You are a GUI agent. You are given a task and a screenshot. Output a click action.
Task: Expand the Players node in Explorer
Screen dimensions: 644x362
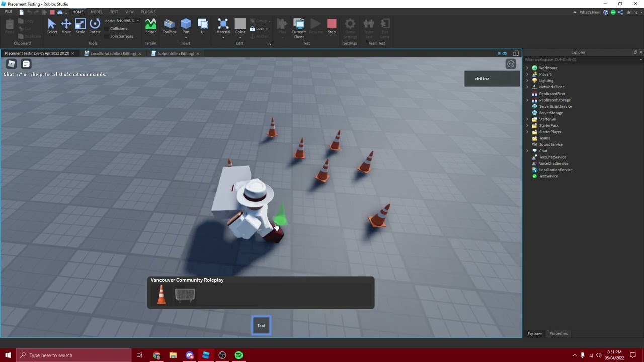coord(527,74)
